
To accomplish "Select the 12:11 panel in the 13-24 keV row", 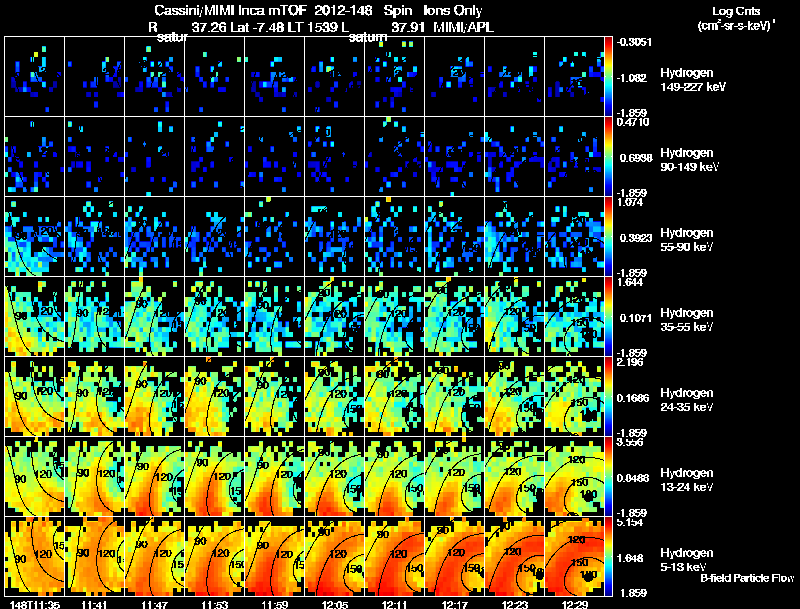I will (395, 477).
